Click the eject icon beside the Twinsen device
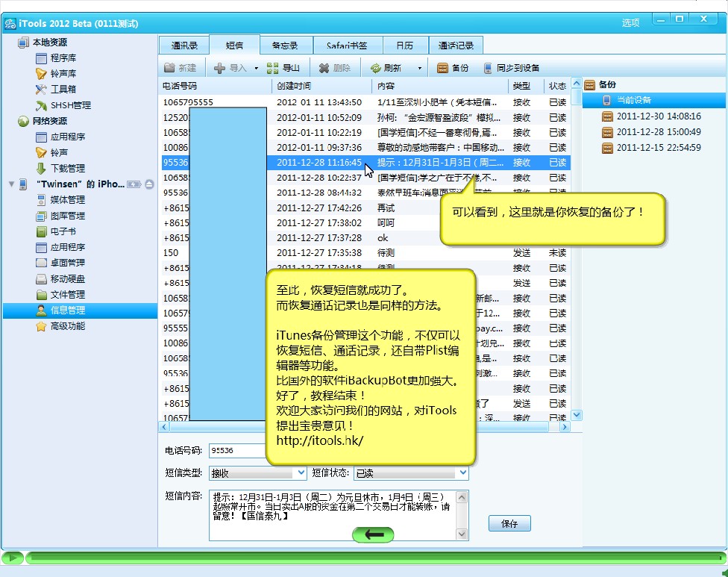 150,184
